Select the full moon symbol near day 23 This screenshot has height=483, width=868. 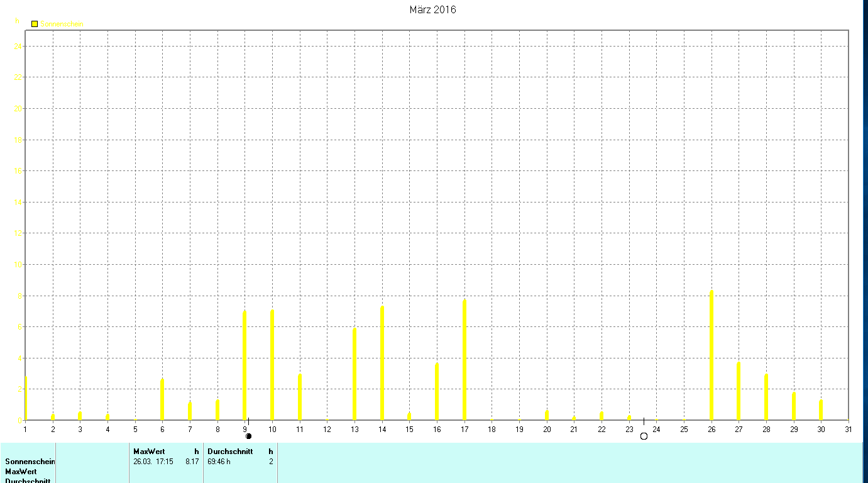[x=644, y=436]
